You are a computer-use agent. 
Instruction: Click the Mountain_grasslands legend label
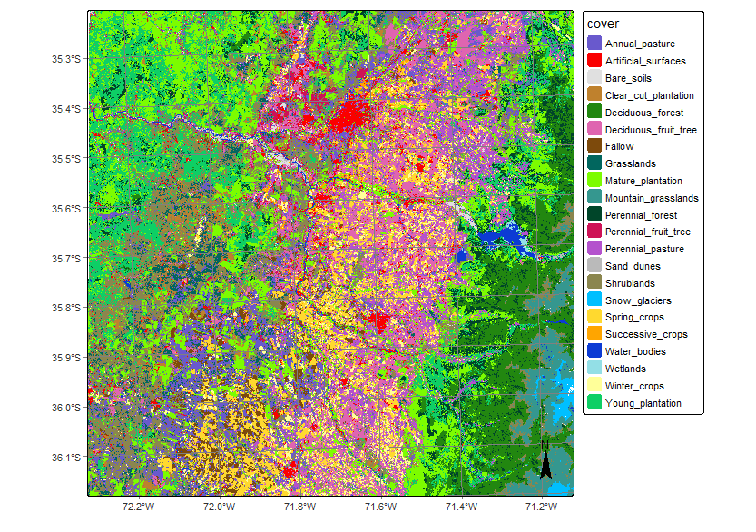pos(651,198)
